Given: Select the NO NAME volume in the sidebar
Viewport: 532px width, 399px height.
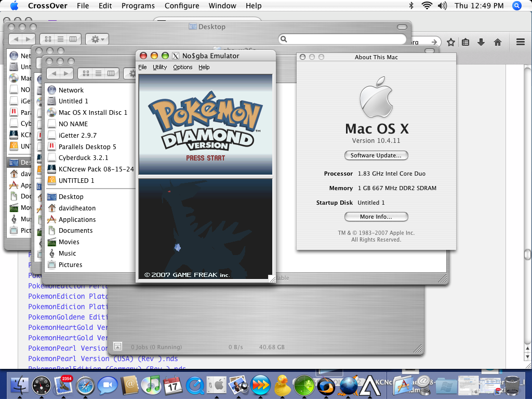Looking at the screenshot, I should [x=73, y=124].
